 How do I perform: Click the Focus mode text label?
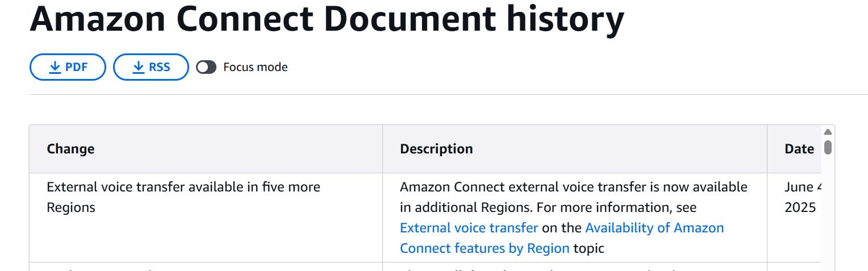click(x=256, y=67)
